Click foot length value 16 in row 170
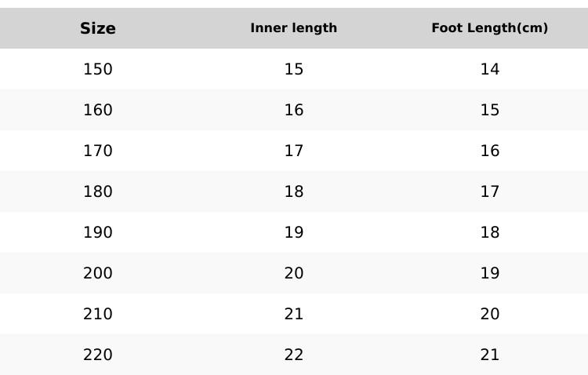588x375 pixels. click(490, 151)
